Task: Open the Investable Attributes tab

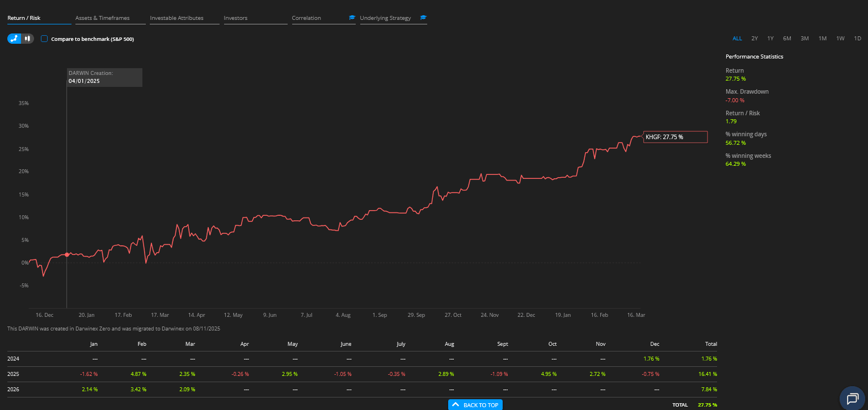Action: [x=176, y=18]
